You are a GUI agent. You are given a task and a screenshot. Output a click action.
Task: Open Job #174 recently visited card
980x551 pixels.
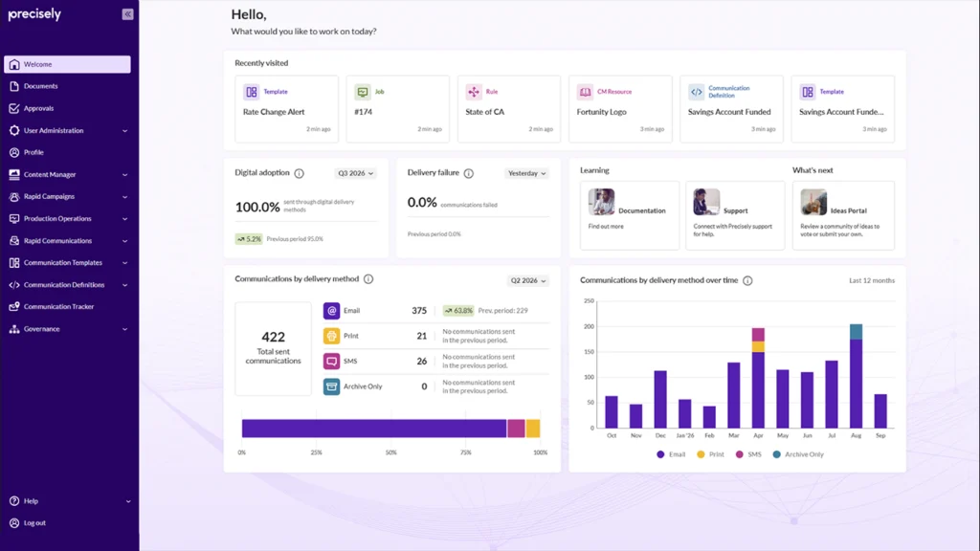(x=398, y=109)
